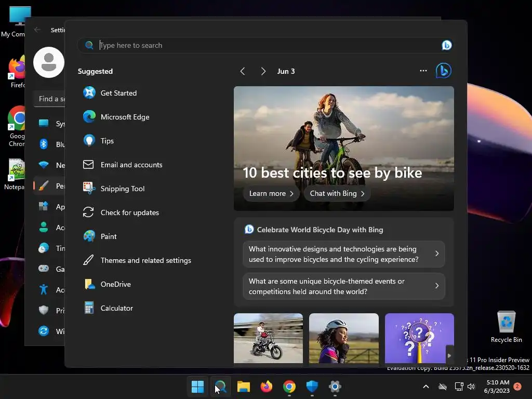Open Email and accounts settings
532x399 pixels.
pyautogui.click(x=123, y=165)
